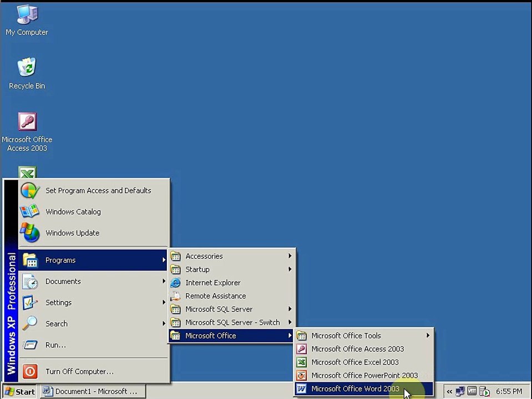Click the tray icon left of the clock
Image resolution: width=532 pixels, height=399 pixels.
click(x=484, y=392)
